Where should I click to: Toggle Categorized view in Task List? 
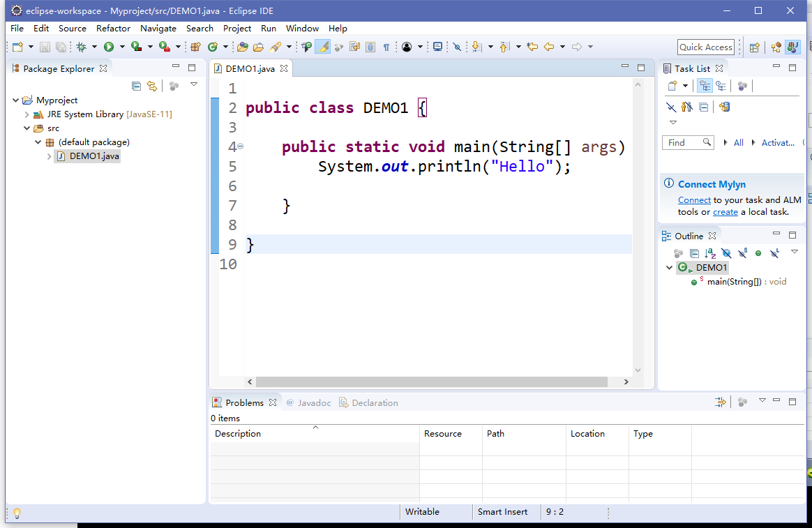[x=705, y=86]
